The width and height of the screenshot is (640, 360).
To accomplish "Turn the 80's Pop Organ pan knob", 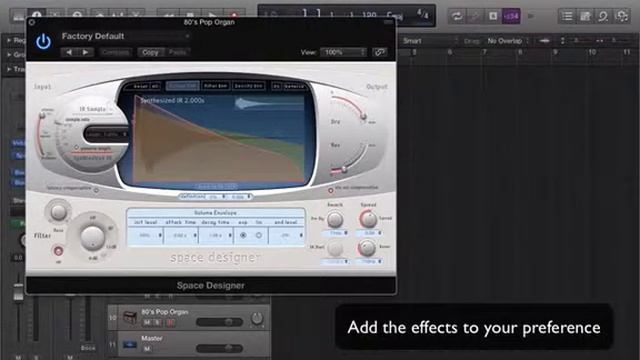I will [257, 318].
